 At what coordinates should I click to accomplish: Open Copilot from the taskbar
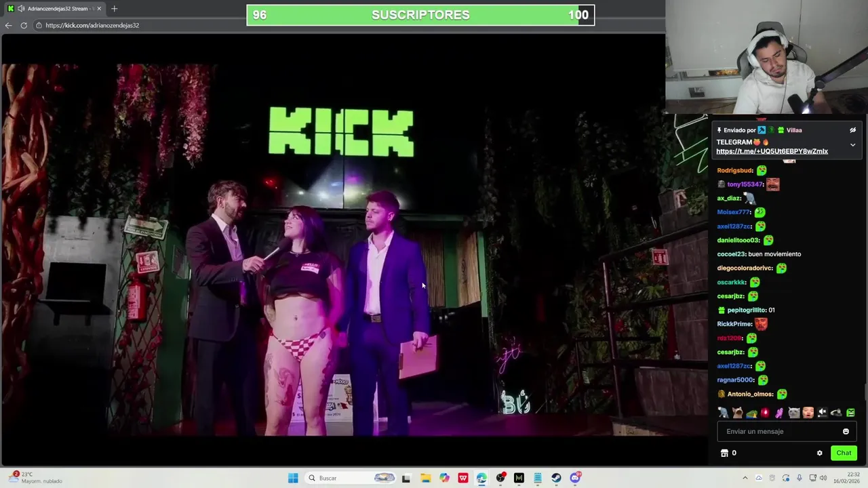click(x=444, y=478)
